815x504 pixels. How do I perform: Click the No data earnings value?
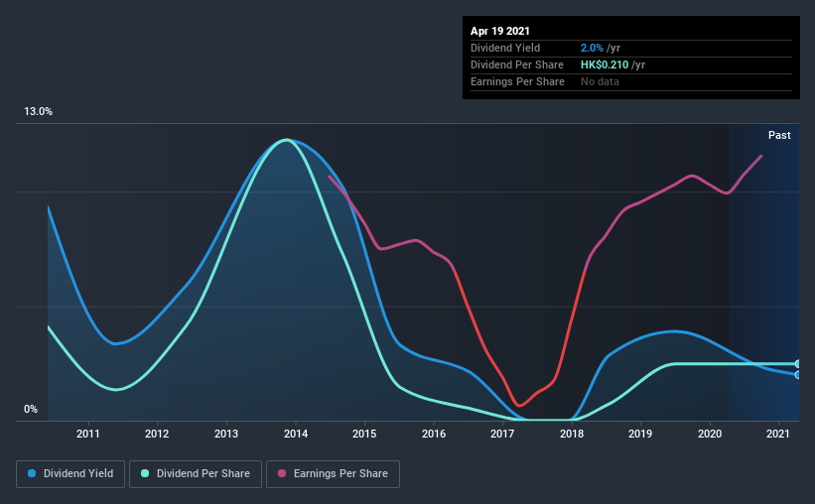[x=600, y=81]
